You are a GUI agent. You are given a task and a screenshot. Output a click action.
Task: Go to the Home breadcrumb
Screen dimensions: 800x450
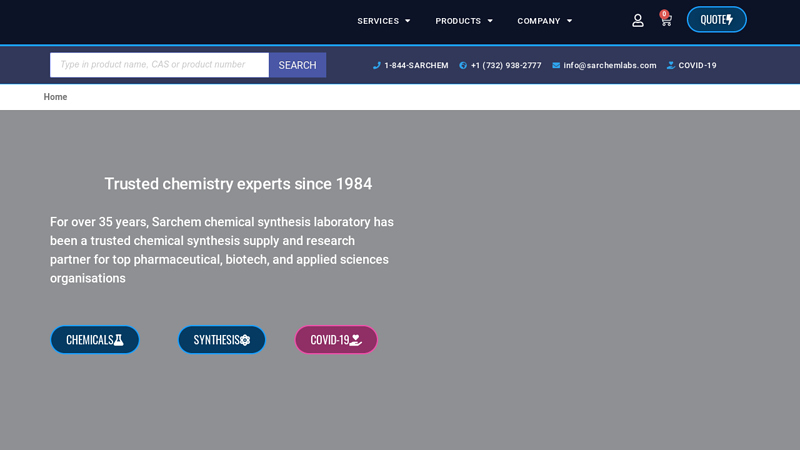(55, 97)
